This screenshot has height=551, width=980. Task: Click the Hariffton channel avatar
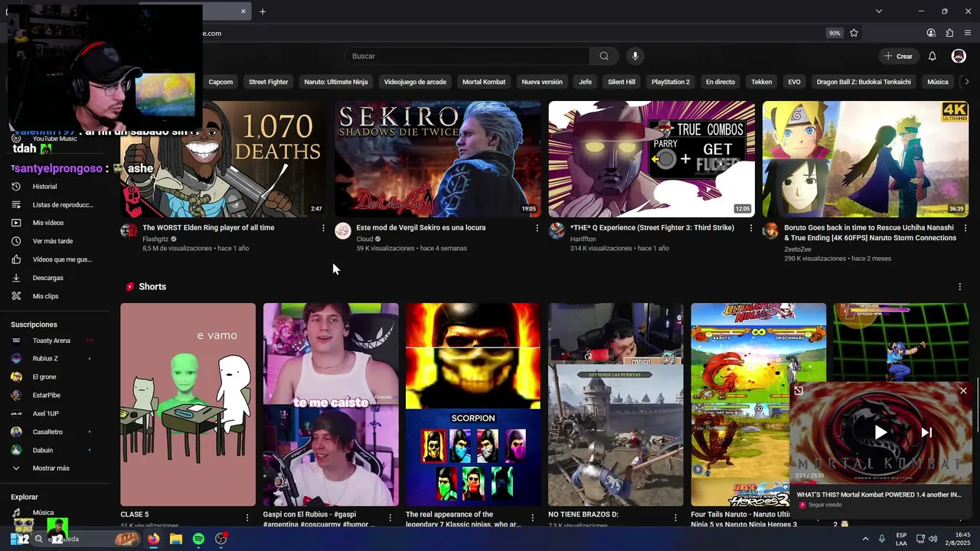(x=557, y=230)
